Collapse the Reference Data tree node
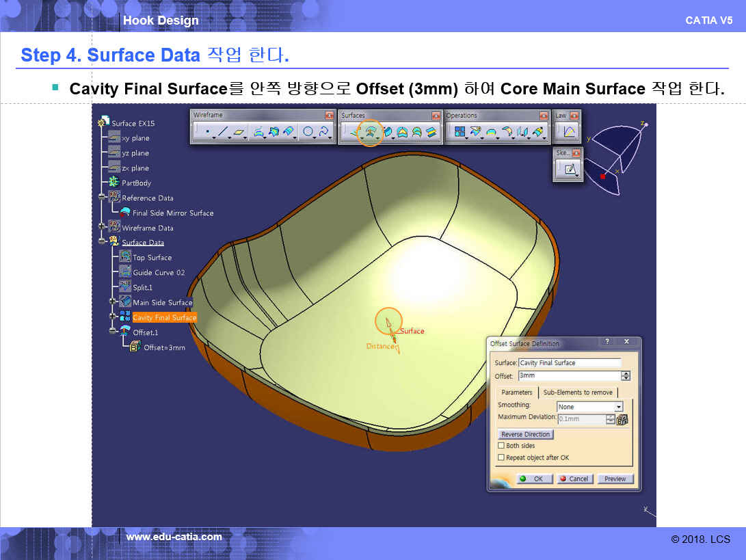This screenshot has height=560, width=746. (102, 198)
